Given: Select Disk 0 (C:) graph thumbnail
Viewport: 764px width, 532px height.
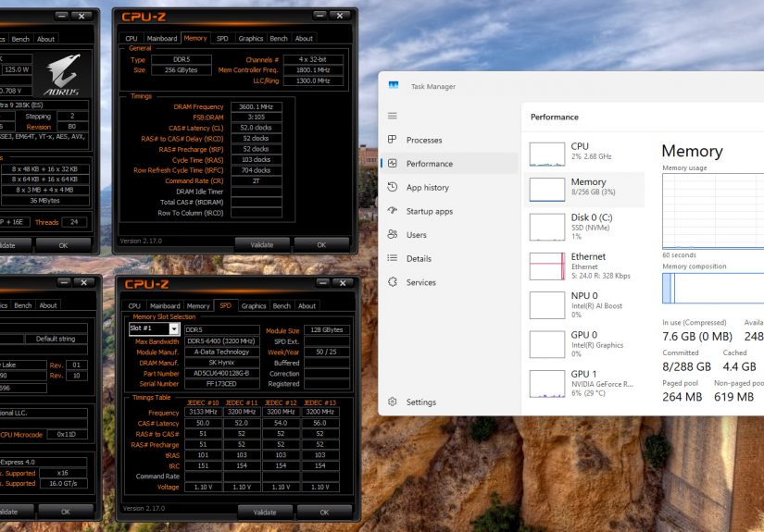Looking at the screenshot, I should [547, 227].
